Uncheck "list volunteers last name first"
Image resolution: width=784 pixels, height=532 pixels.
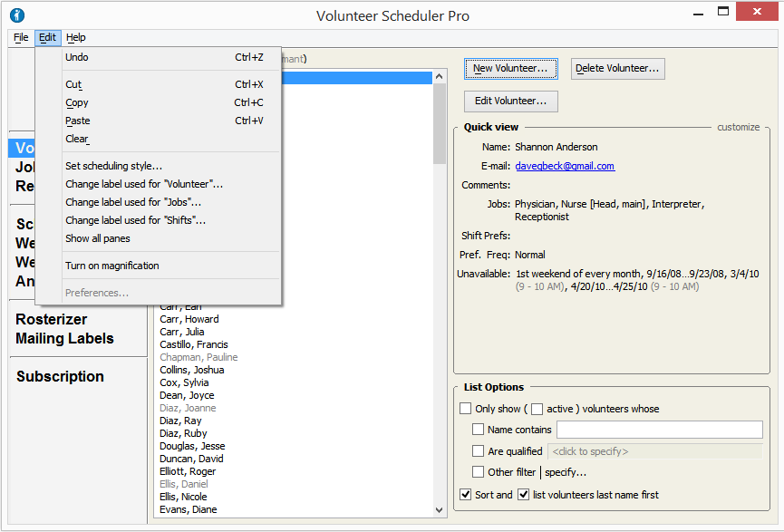(x=523, y=494)
